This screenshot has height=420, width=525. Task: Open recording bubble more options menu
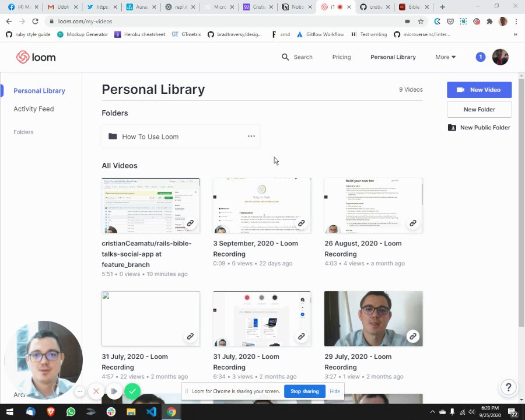pos(80,391)
